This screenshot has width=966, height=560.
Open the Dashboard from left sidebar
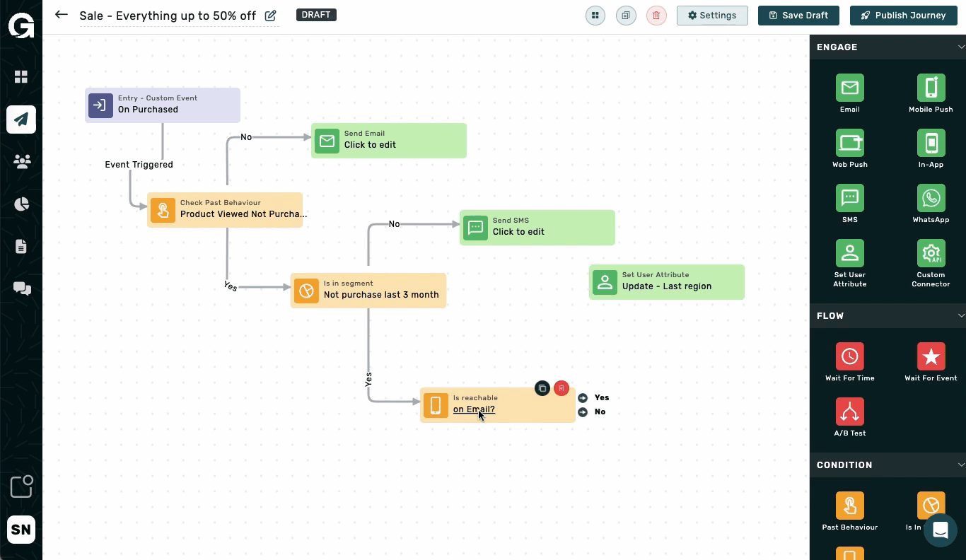click(x=21, y=77)
